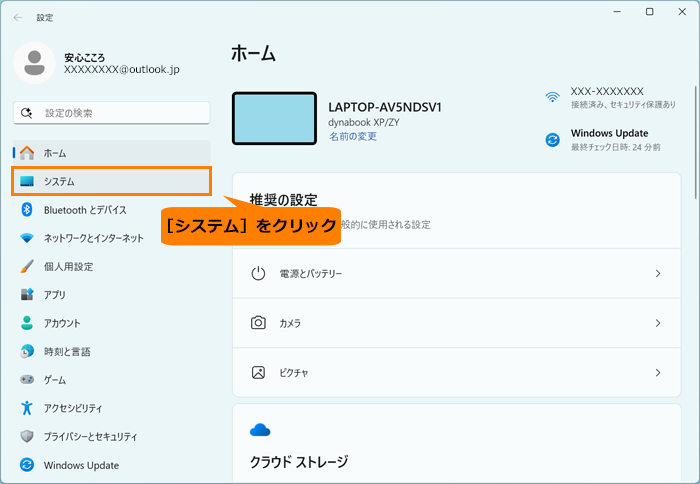Click the Wi-Fi status icon at top right

[x=552, y=97]
